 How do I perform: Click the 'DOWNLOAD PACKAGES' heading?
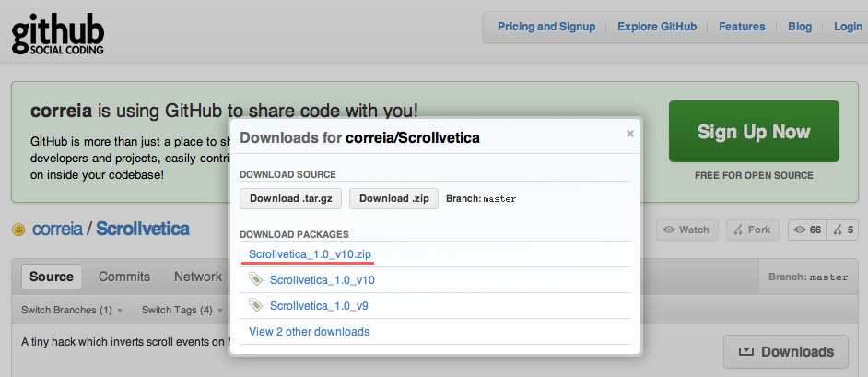[294, 235]
